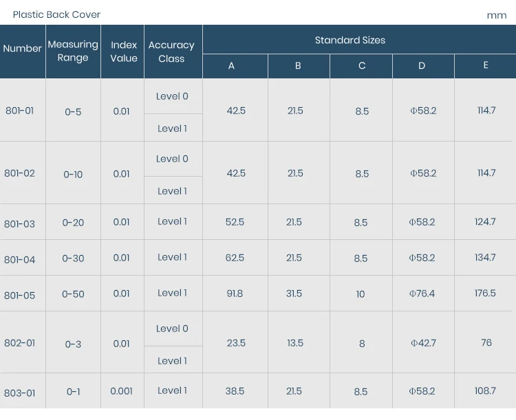516x420 pixels.
Task: Click model number 801-03 cell
Action: (19, 224)
